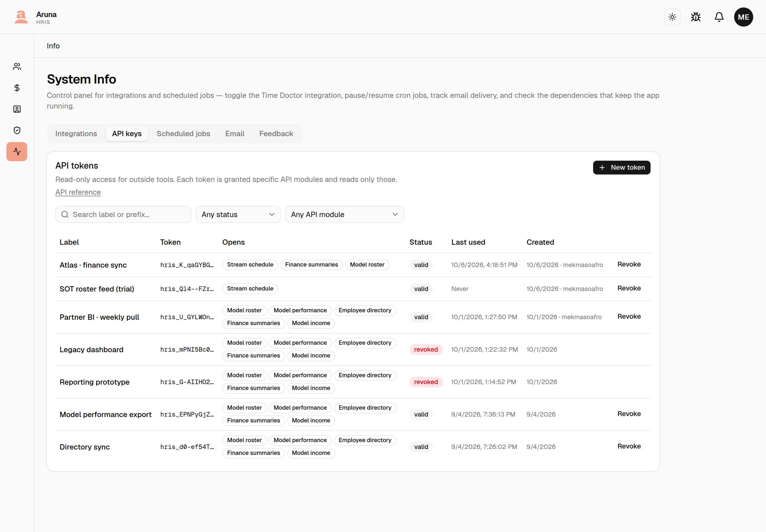Viewport: 766px width, 532px height.
Task: Open the shield check sidebar icon
Action: (17, 130)
